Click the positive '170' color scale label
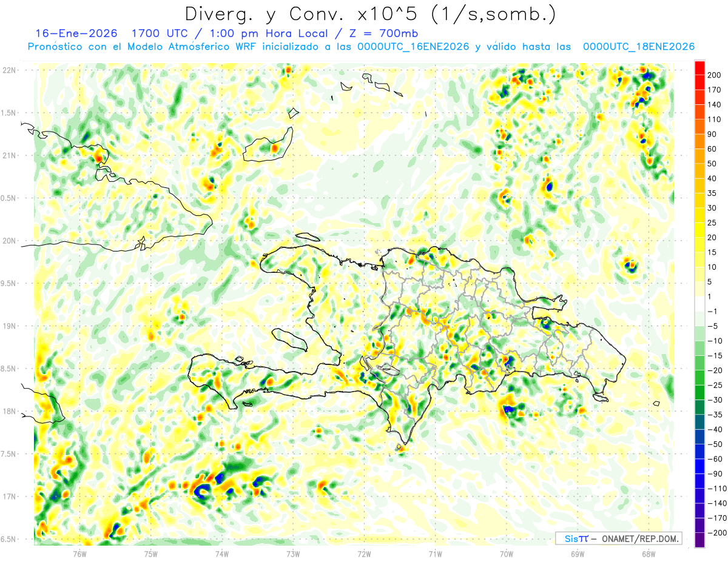The width and height of the screenshot is (728, 562). (x=715, y=90)
